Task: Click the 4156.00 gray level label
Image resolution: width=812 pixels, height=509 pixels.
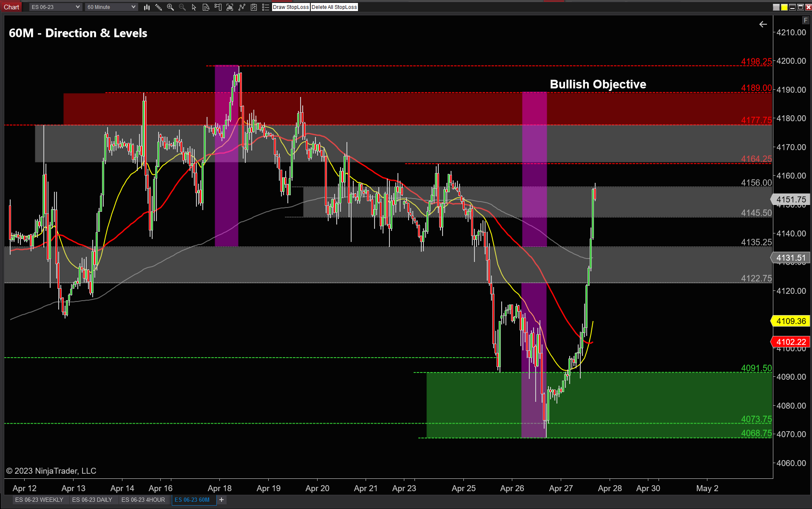Action: (756, 183)
